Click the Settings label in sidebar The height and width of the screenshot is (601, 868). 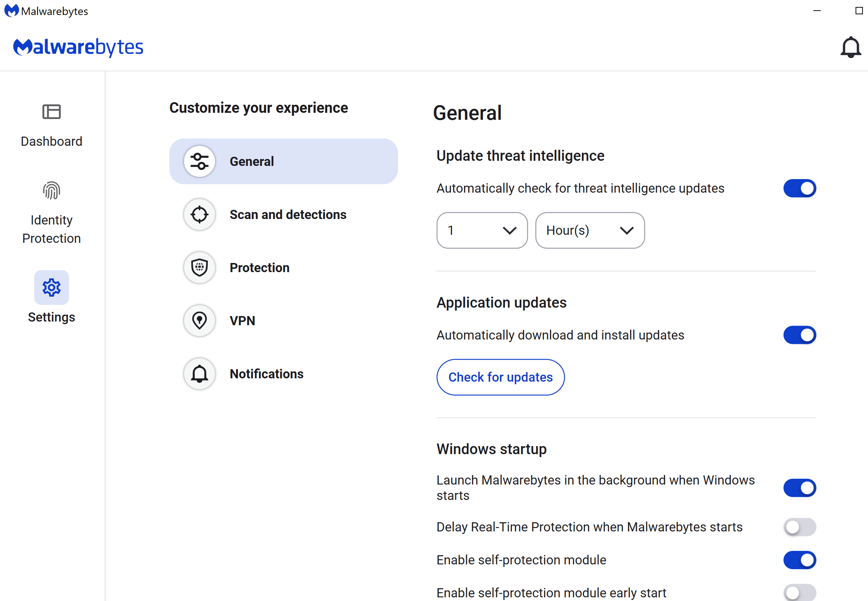click(x=52, y=317)
